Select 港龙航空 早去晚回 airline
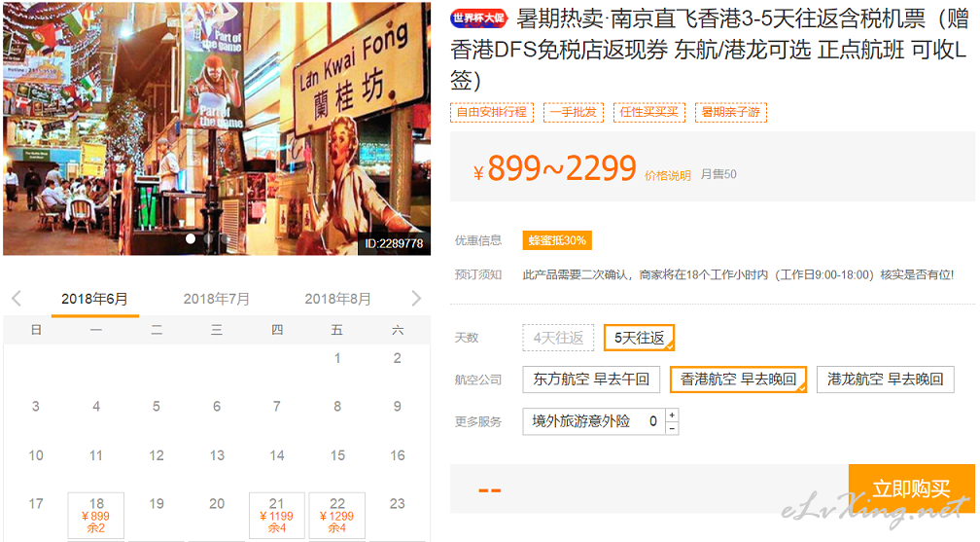The width and height of the screenshot is (980, 542). (x=885, y=379)
